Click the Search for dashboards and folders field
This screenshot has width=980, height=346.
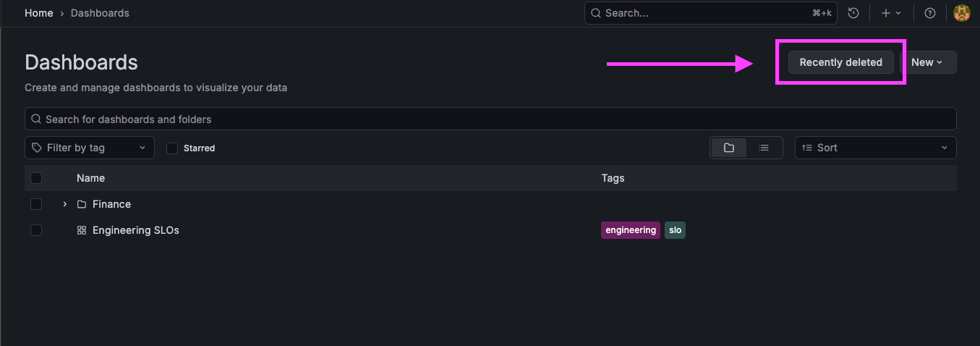[x=490, y=119]
